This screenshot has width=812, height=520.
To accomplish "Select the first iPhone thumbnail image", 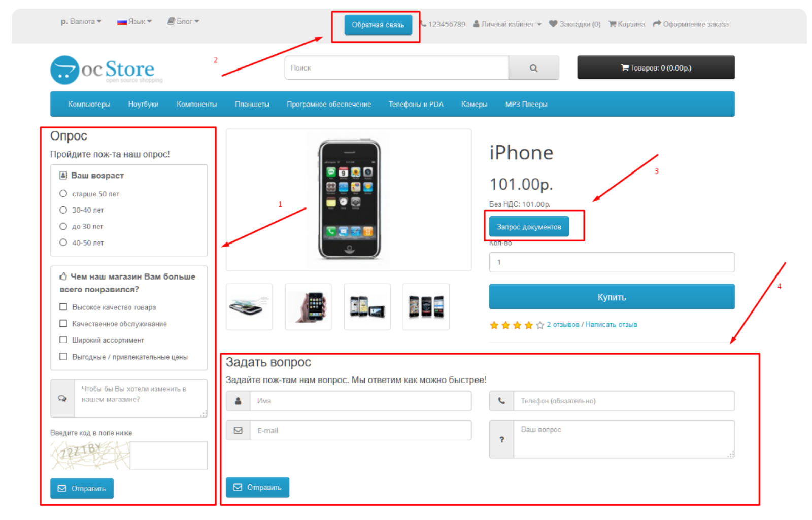I will coord(249,307).
